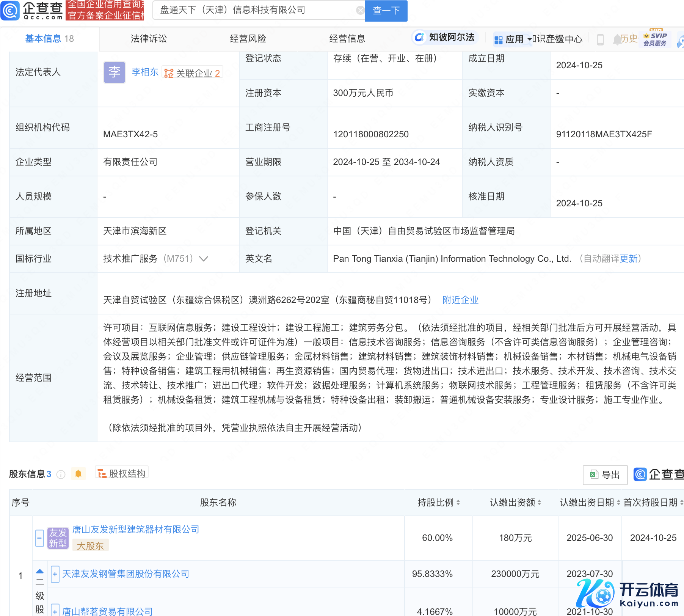This screenshot has width=684, height=616.
Task: Clear the search box with the X icon
Action: point(360,10)
